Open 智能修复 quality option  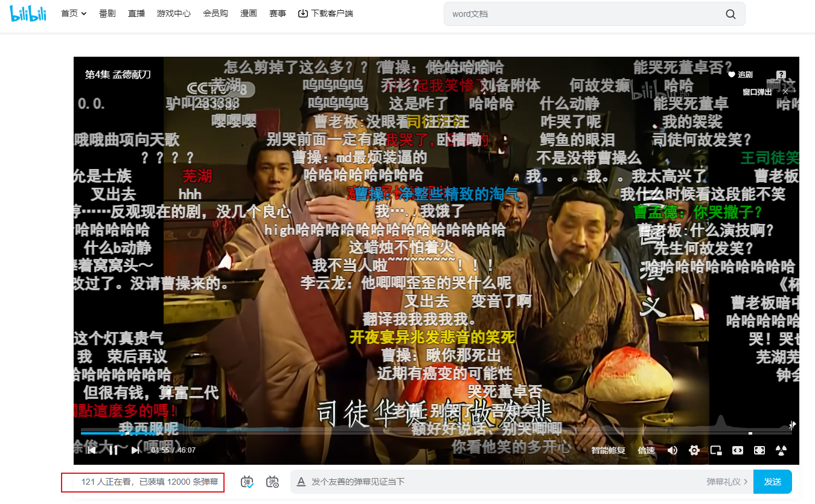coord(608,450)
